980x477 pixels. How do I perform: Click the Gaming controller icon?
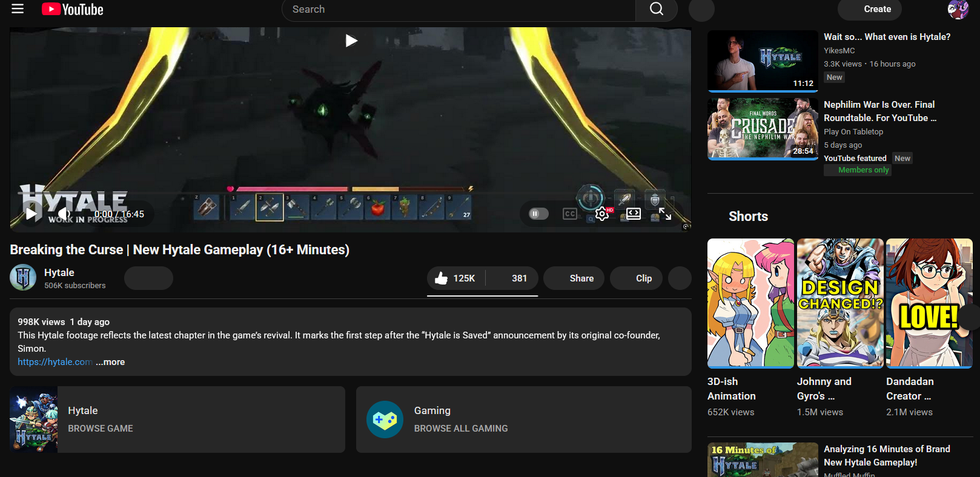coord(385,419)
